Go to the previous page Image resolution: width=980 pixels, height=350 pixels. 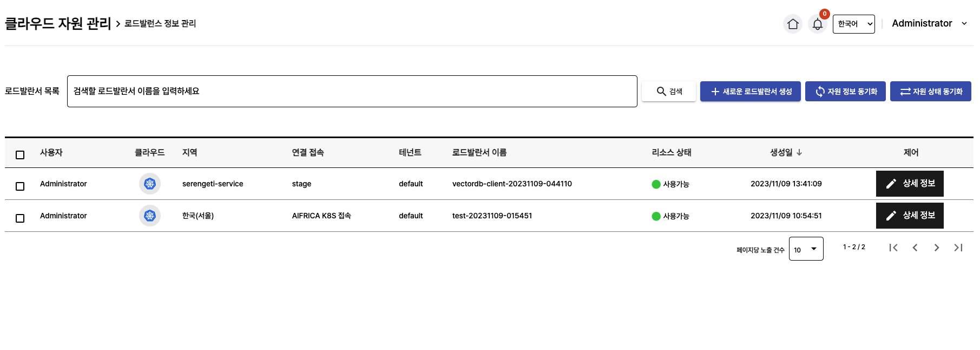coord(915,248)
